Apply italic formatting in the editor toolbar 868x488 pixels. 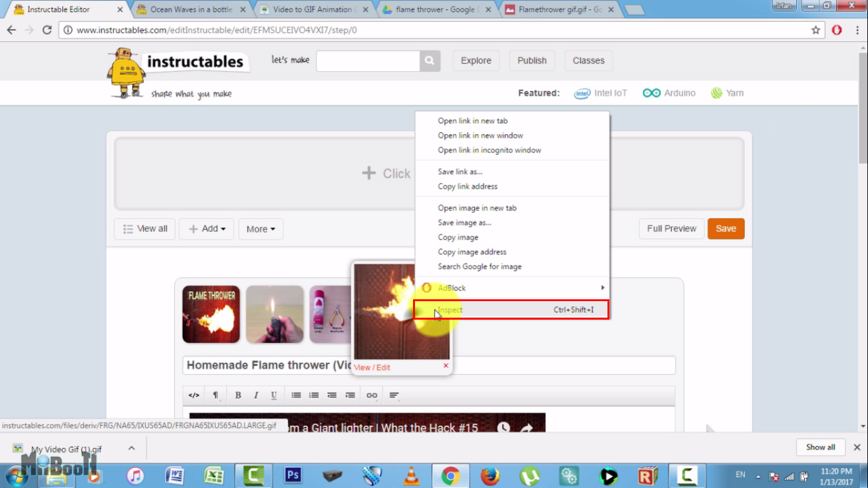pyautogui.click(x=256, y=395)
